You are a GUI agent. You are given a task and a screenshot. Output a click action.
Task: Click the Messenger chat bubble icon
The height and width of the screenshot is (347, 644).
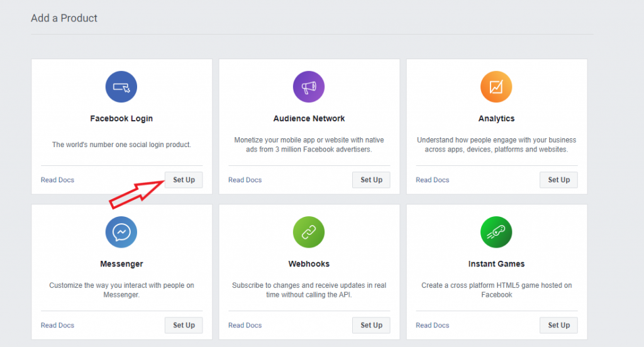point(121,232)
